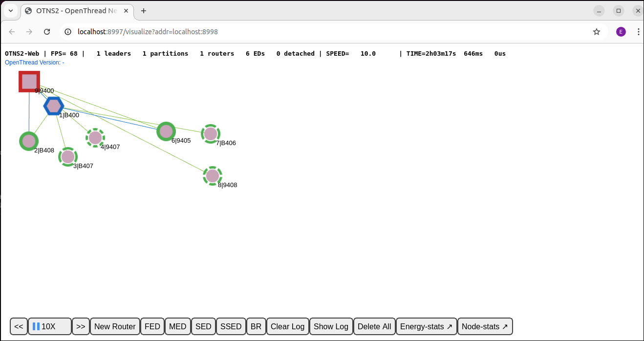Select green router node 2|B408
Image resolution: width=644 pixels, height=341 pixels.
click(29, 141)
